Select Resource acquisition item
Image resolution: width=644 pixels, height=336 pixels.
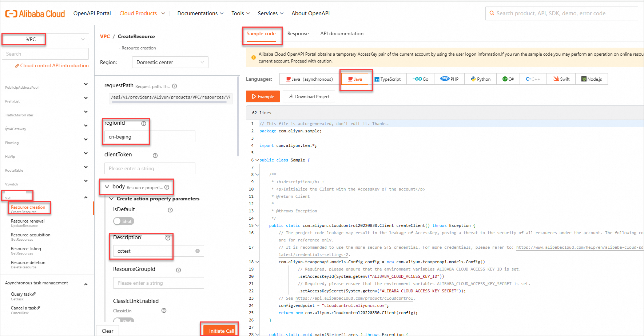click(x=31, y=237)
